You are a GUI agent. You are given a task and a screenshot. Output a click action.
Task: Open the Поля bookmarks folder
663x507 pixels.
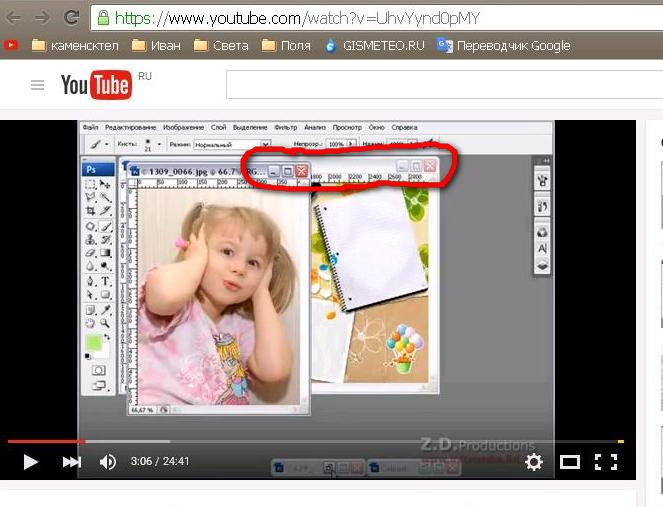tap(285, 45)
